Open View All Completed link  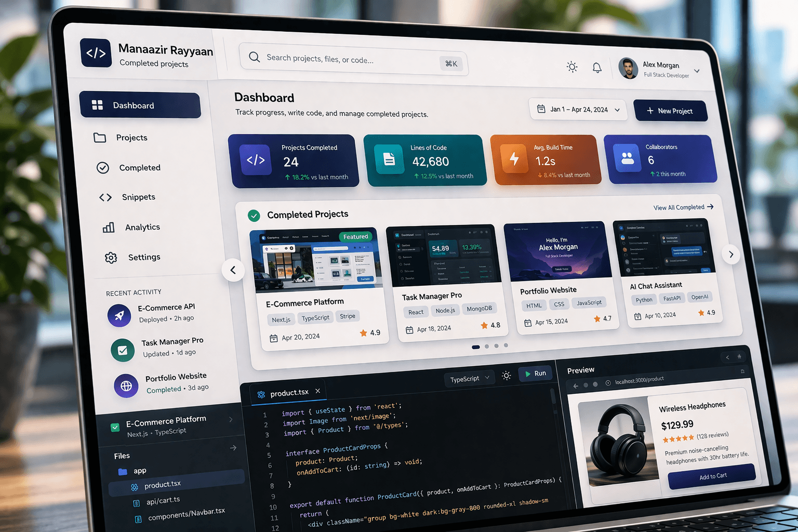683,207
